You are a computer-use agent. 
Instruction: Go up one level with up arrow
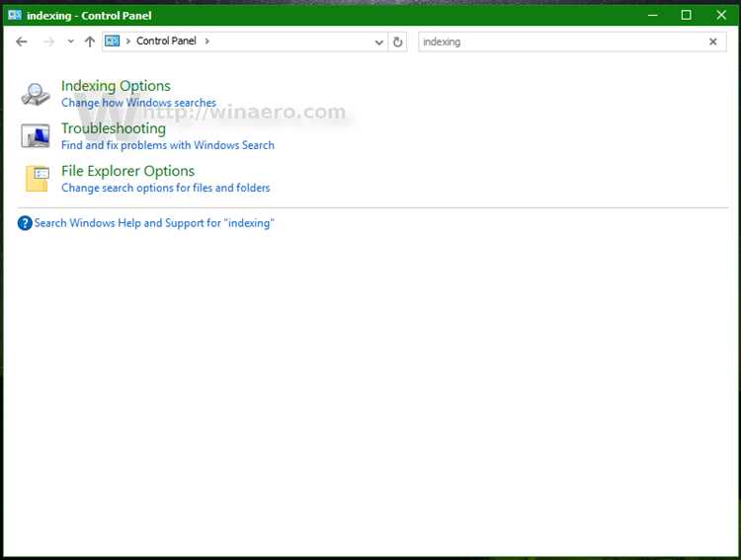[x=90, y=41]
